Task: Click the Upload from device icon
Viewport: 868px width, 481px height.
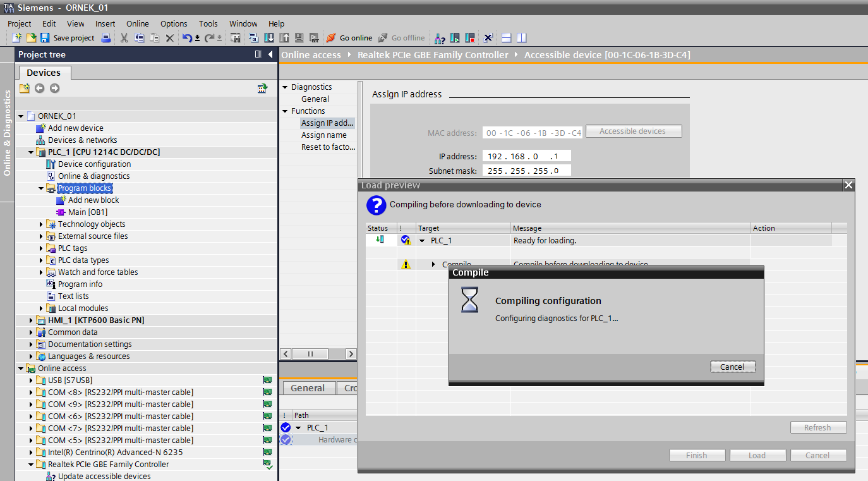Action: (x=284, y=38)
